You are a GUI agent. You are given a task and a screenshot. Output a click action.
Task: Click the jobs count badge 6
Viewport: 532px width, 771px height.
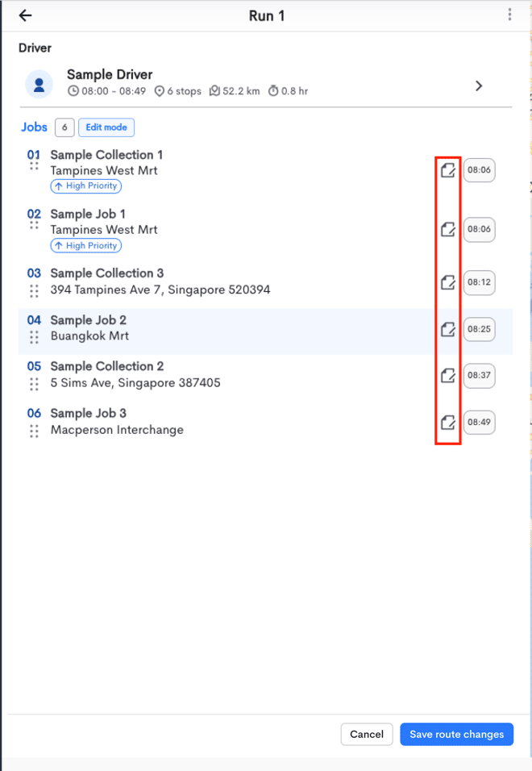coord(64,127)
